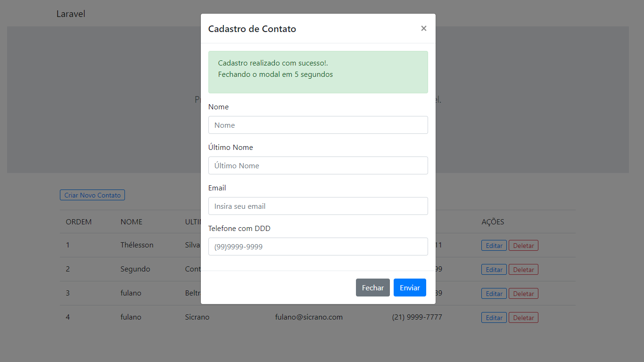Image resolution: width=644 pixels, height=362 pixels.
Task: Click the Fechar button
Action: [x=373, y=288]
